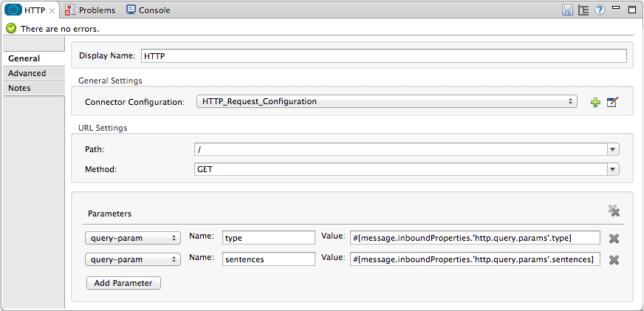Open the Advanced side tab

[x=34, y=74]
